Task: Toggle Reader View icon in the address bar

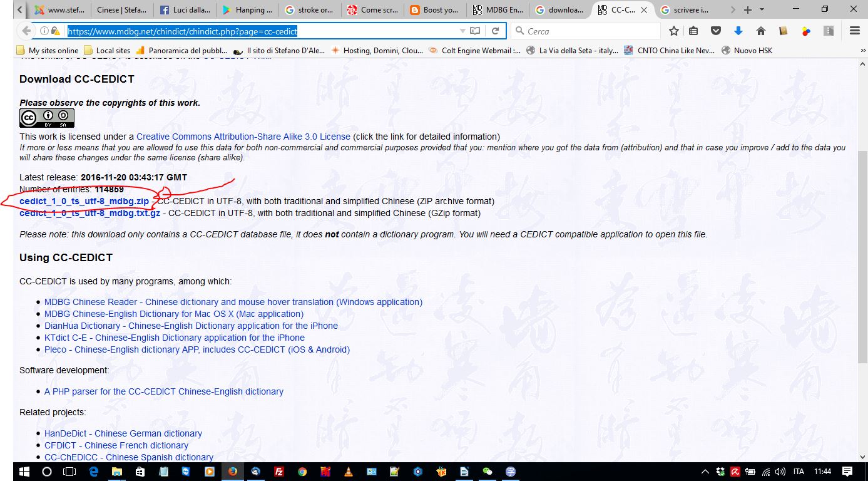Action: tap(475, 31)
